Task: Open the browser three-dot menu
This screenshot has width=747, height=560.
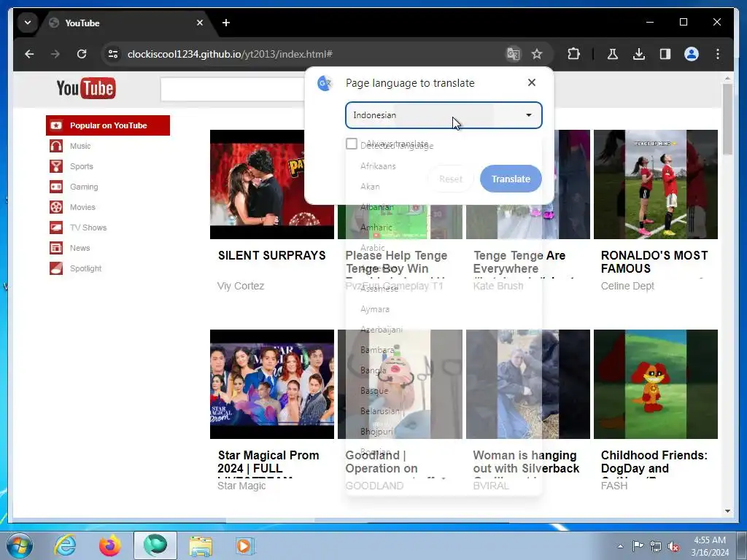Action: click(718, 54)
